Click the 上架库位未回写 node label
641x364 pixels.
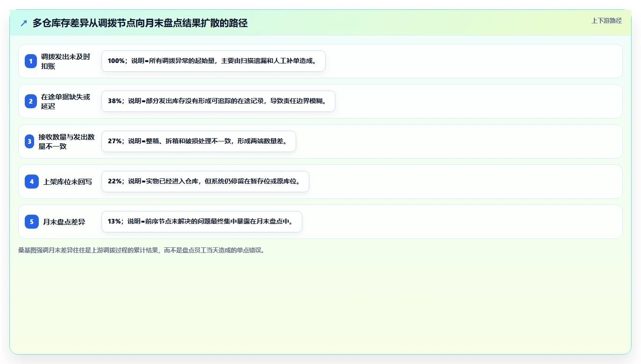(68, 182)
